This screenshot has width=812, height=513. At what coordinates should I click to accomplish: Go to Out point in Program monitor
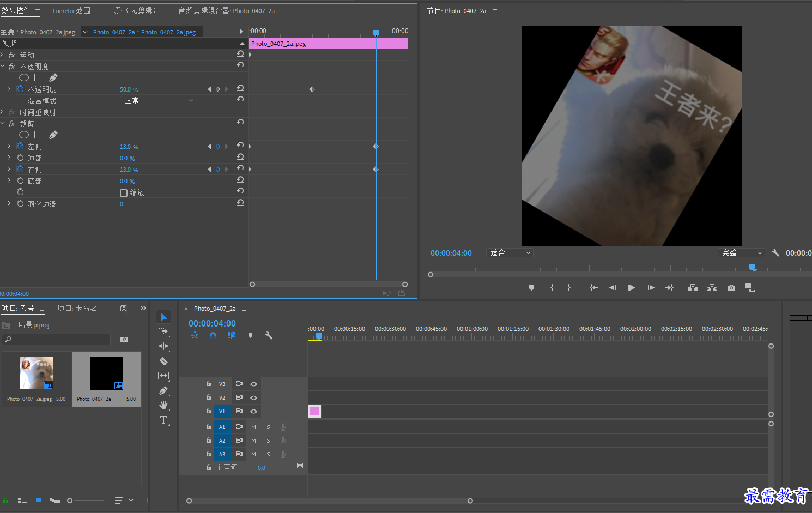pos(669,288)
